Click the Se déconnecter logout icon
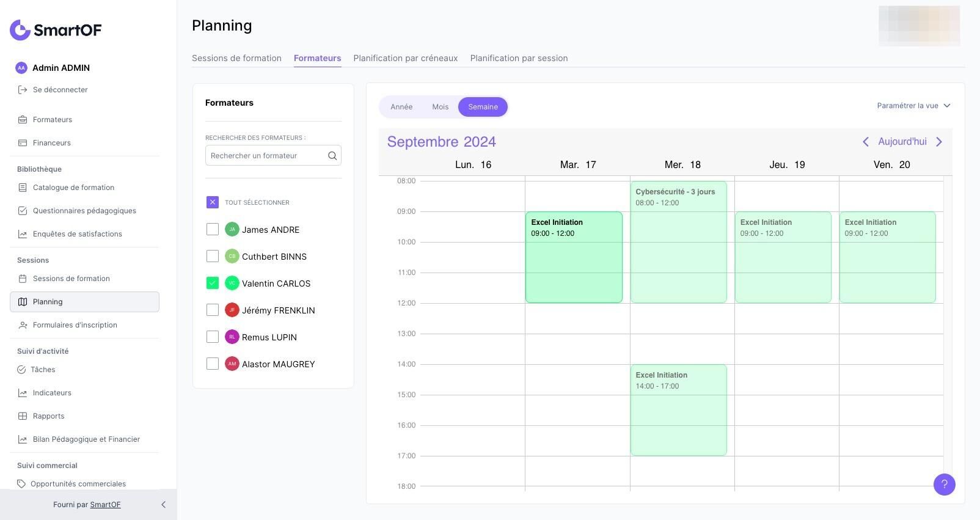Viewport: 980px width, 520px height. point(23,90)
